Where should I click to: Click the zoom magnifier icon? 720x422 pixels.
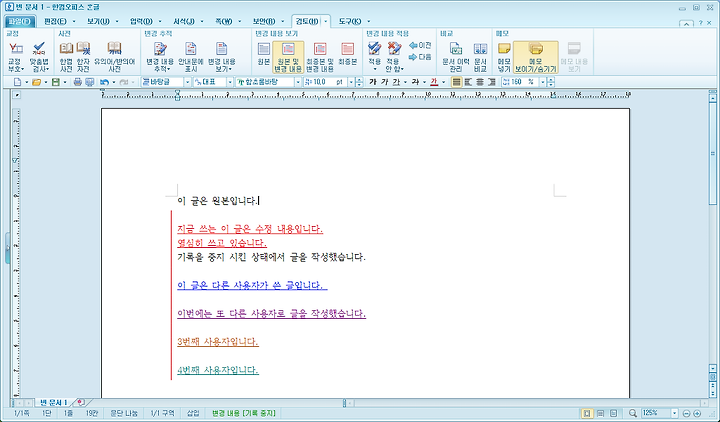coord(633,413)
